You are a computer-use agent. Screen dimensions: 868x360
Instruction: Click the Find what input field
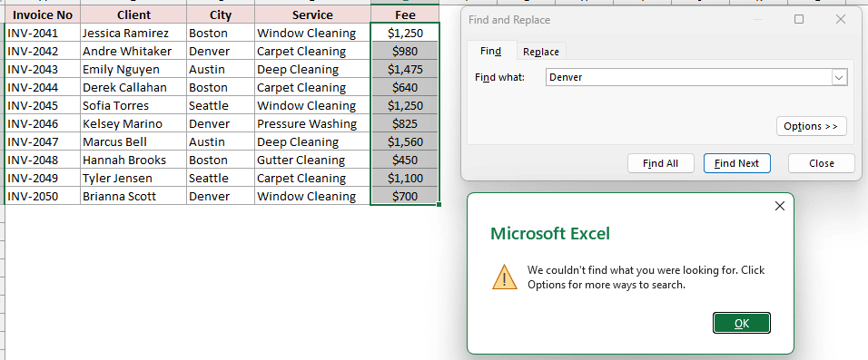pos(688,77)
